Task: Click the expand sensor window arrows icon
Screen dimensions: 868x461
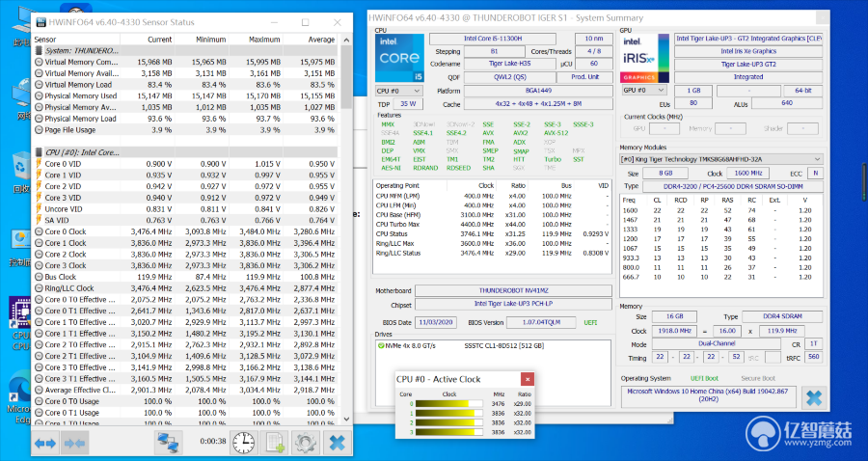Action: click(x=44, y=443)
